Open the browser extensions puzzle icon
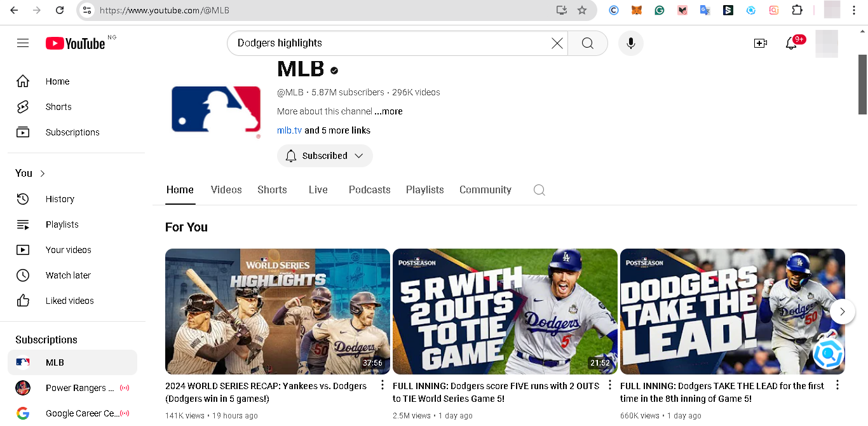This screenshot has width=868, height=426. pyautogui.click(x=797, y=10)
